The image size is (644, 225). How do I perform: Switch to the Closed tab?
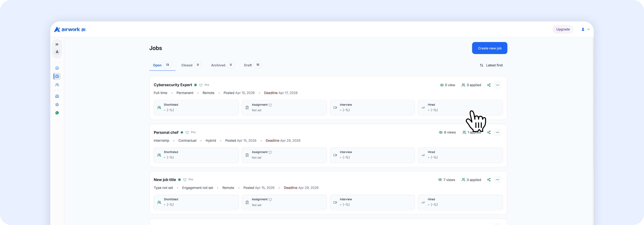[191, 65]
